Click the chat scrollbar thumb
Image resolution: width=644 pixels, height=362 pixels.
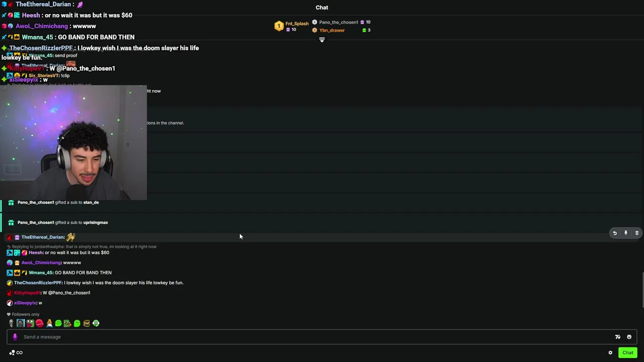click(642, 290)
